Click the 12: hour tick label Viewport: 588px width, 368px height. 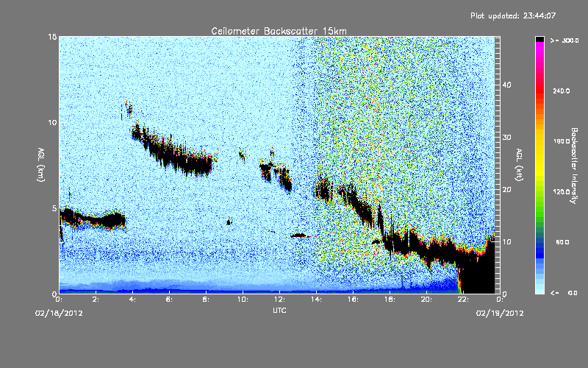tap(279, 300)
